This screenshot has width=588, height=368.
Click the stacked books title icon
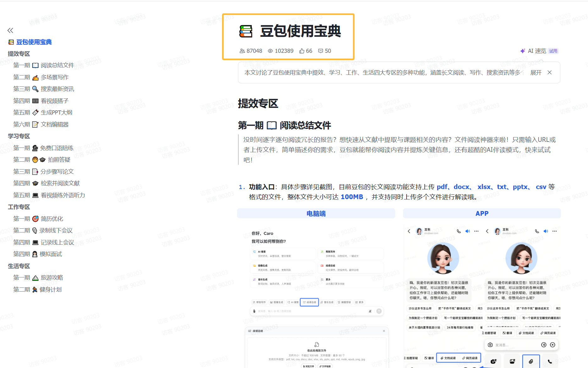click(246, 31)
